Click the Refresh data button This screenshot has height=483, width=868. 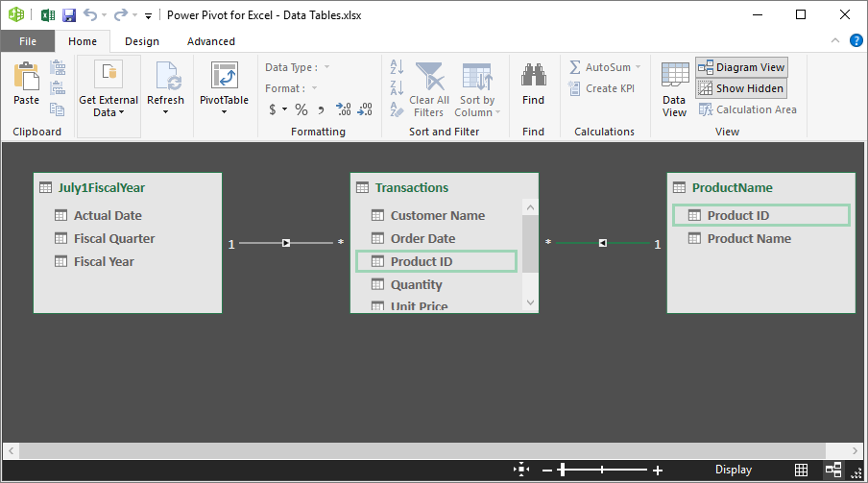click(165, 88)
